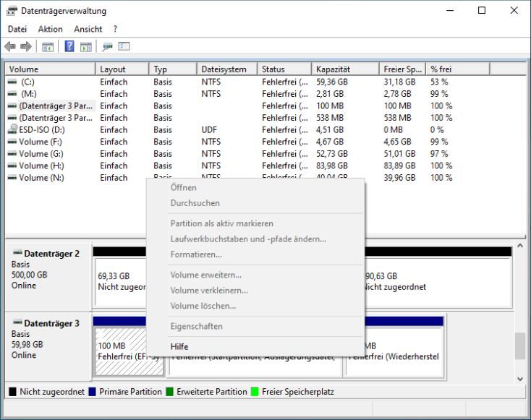The width and height of the screenshot is (531, 420).
Task: Click the Datenträgerverwaltung title bar icon
Action: 12,11
